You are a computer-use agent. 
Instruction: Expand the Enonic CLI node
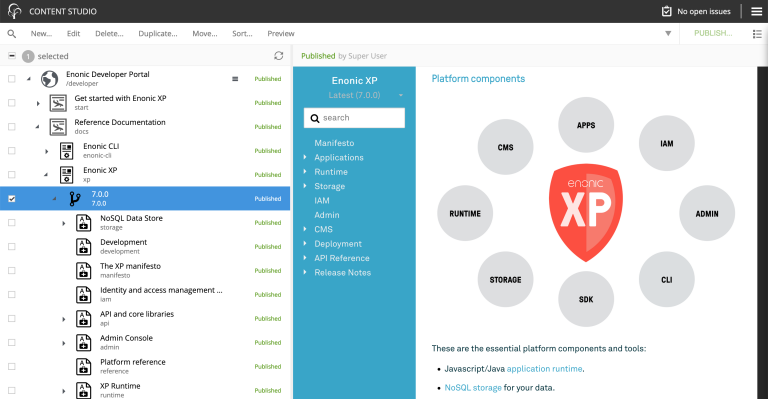(47, 151)
